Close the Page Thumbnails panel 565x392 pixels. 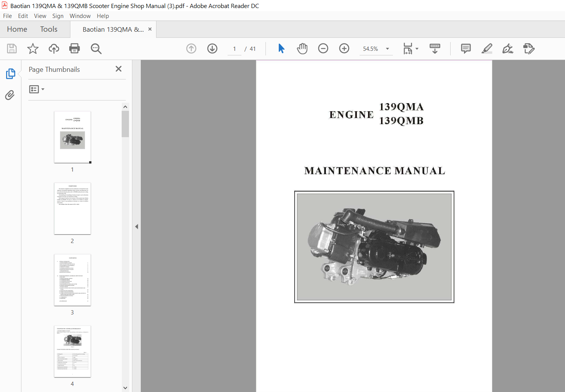119,69
